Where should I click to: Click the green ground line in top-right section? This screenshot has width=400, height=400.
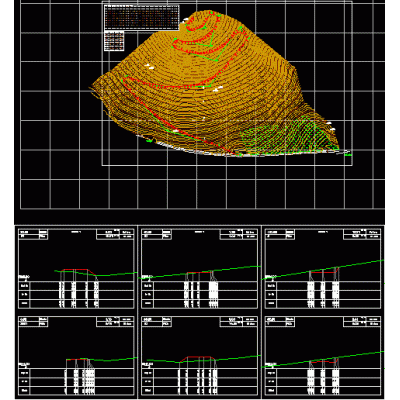323,269
